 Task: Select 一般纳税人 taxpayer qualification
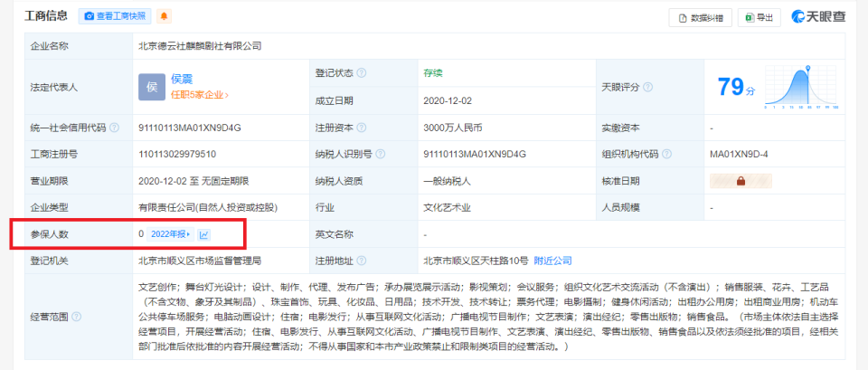448,181
